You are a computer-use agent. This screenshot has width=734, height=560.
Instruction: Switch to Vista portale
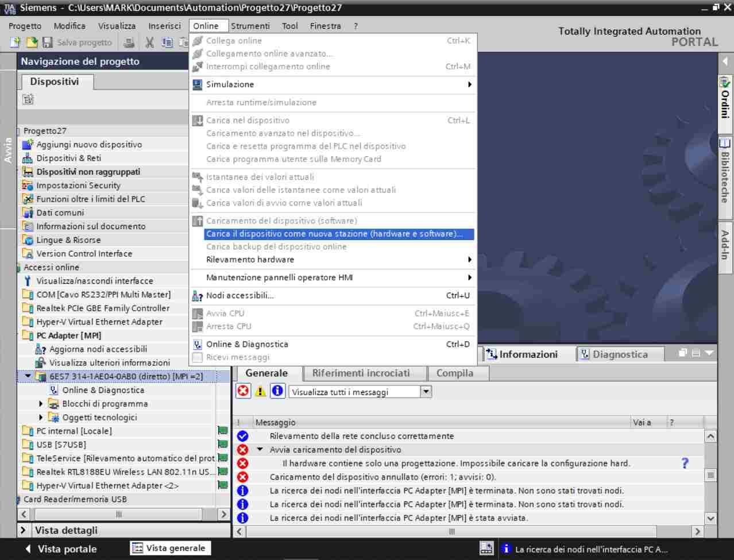(x=61, y=549)
